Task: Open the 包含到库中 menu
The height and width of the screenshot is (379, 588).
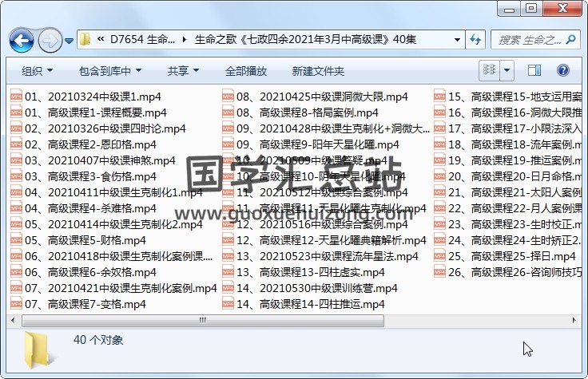Action: pos(110,71)
